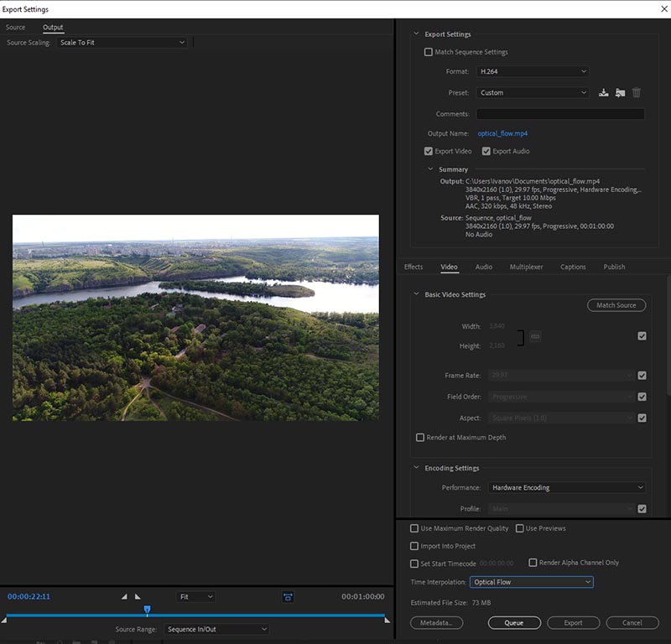Open the Publish tab

[614, 267]
